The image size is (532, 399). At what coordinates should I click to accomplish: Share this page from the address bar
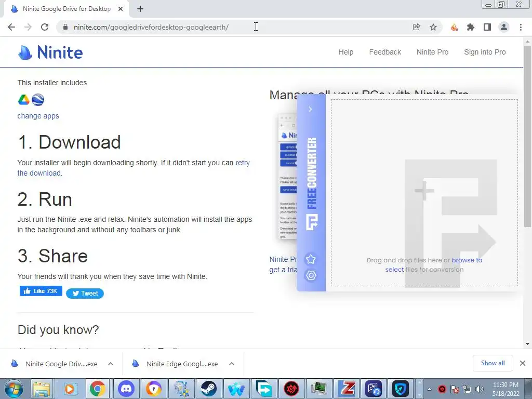coord(416,27)
